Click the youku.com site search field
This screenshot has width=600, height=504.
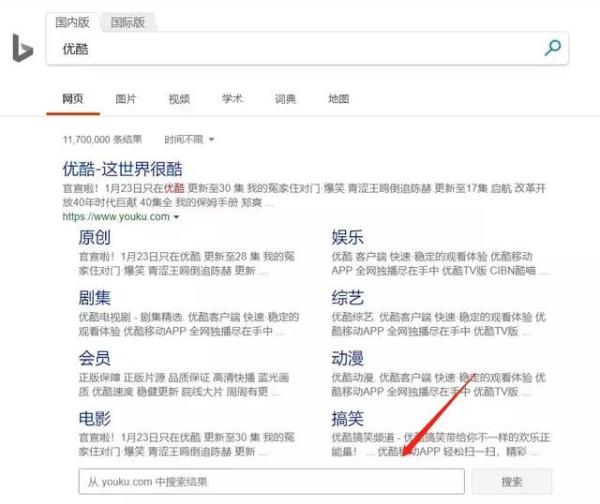[272, 481]
